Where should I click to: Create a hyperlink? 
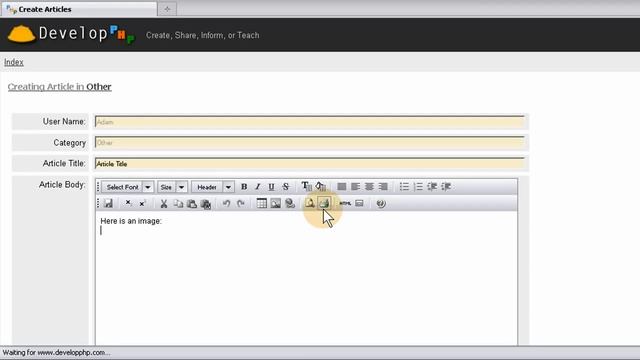(x=290, y=203)
